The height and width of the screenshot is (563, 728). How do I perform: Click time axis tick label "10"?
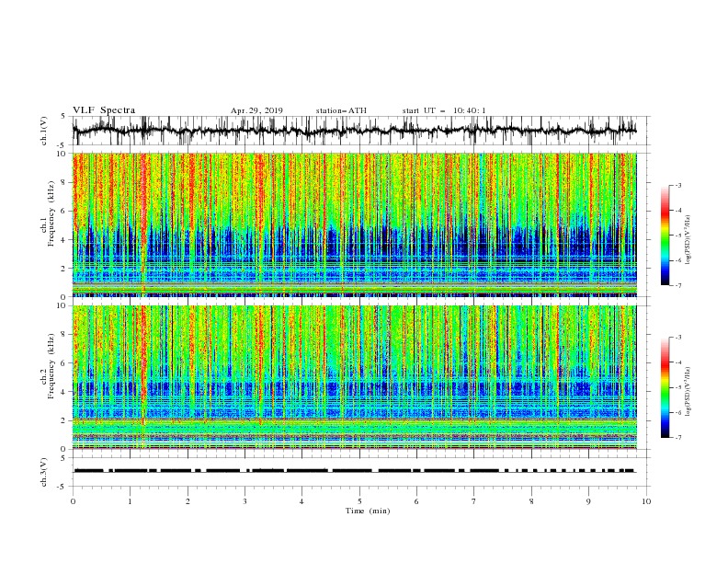pyautogui.click(x=646, y=501)
